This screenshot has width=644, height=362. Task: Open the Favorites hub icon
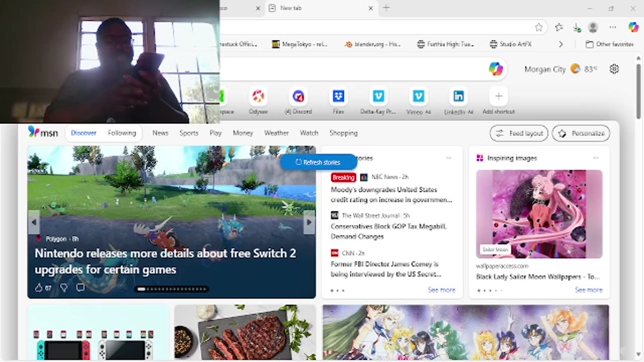click(x=559, y=27)
